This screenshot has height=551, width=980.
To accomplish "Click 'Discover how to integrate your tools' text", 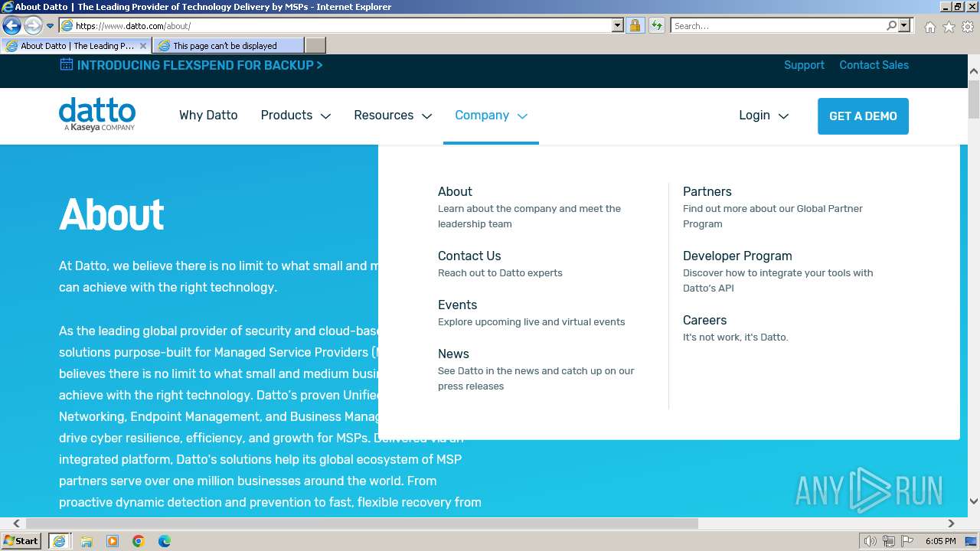I will click(778, 280).
